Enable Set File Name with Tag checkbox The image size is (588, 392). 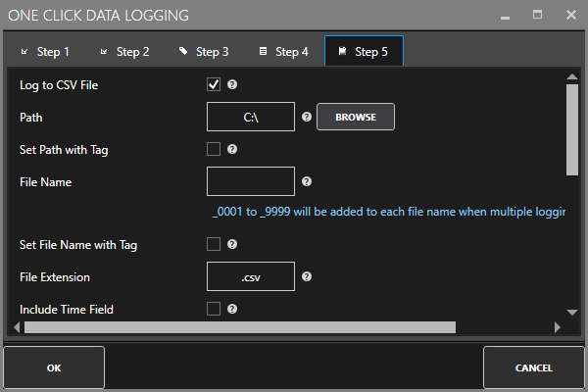click(x=214, y=244)
